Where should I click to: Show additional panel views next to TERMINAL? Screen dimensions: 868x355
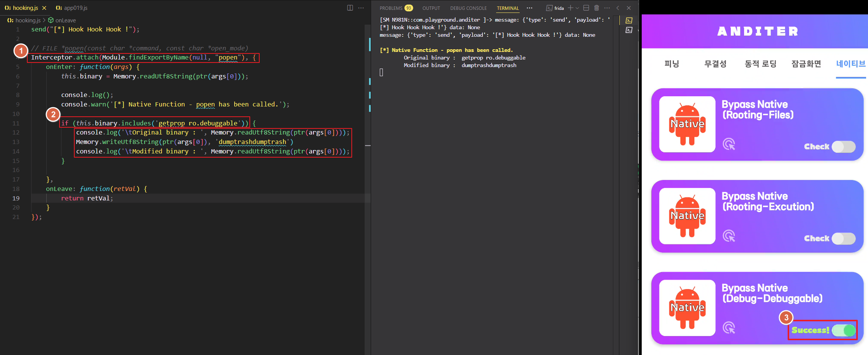coord(530,8)
